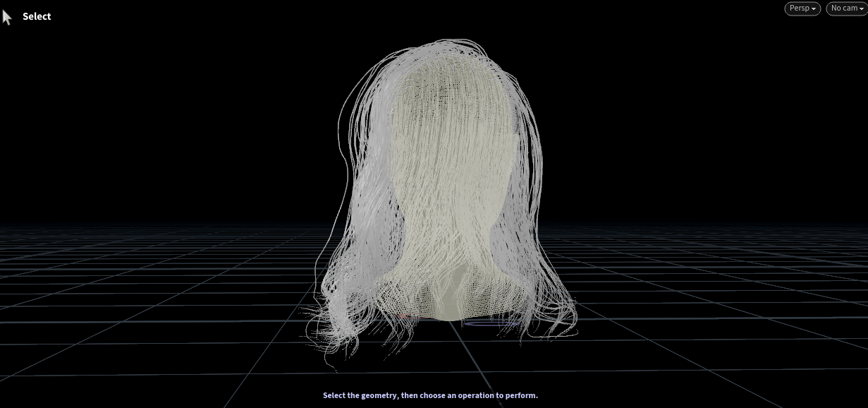Select the curled hair tips at bottom left
The image size is (868, 408).
[335, 332]
